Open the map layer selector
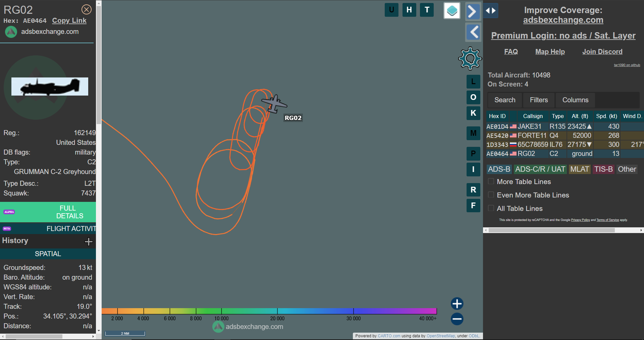Viewport: 644px width, 340px height. 452,11
